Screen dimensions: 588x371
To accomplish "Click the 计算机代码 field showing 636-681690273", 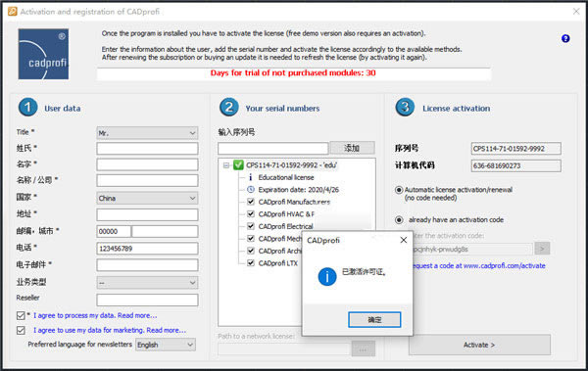I will pos(516,165).
